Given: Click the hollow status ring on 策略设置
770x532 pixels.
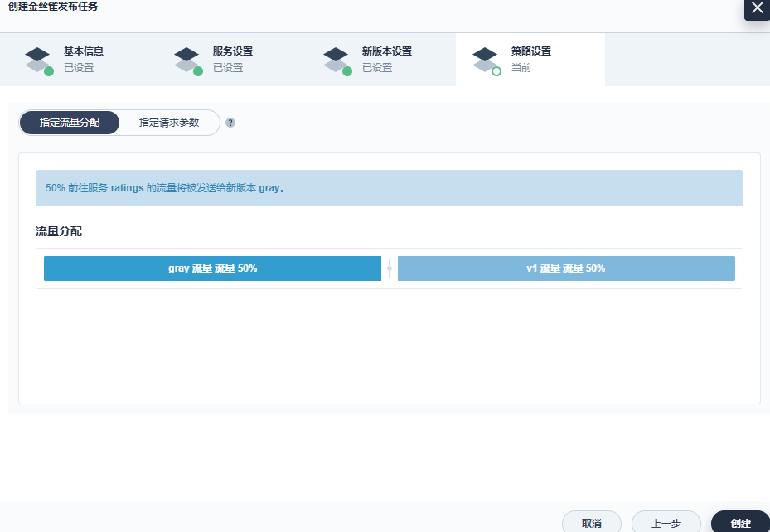Looking at the screenshot, I should pos(496,71).
